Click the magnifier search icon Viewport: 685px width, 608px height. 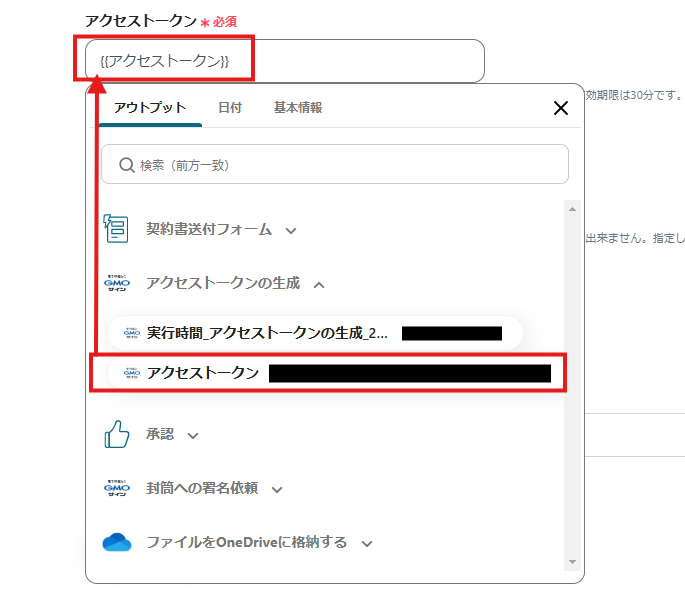[127, 165]
